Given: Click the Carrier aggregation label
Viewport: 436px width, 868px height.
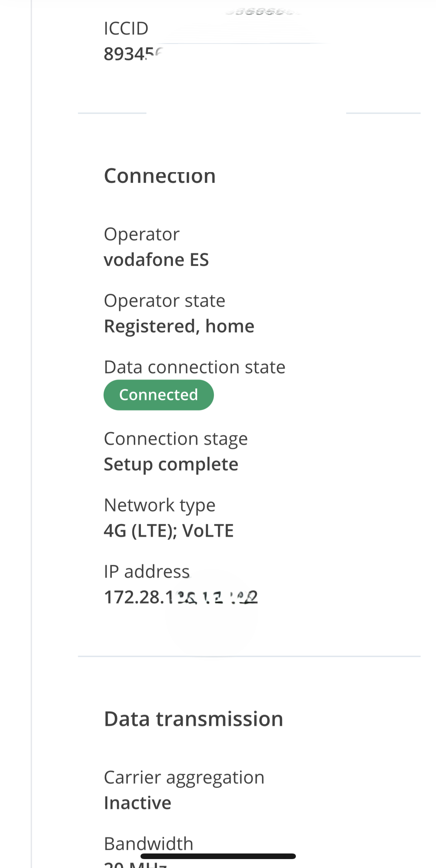Looking at the screenshot, I should 184,777.
